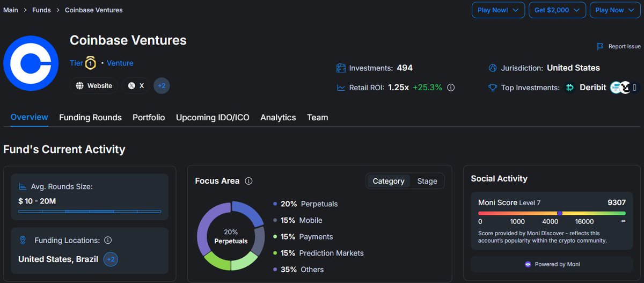Screen dimensions: 644x283
Task: Click the Coinbase Ventures breadcrumb text
Action: tap(94, 10)
